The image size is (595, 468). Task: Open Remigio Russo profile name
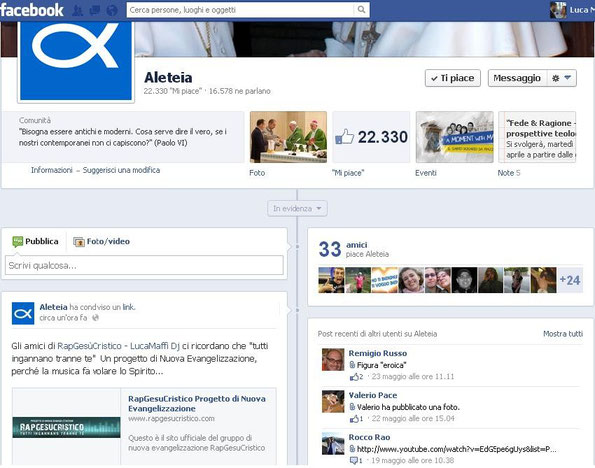pos(378,353)
